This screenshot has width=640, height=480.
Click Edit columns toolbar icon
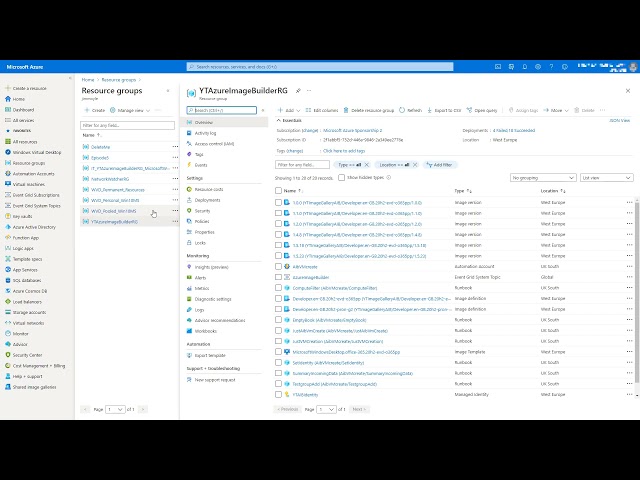click(x=308, y=110)
